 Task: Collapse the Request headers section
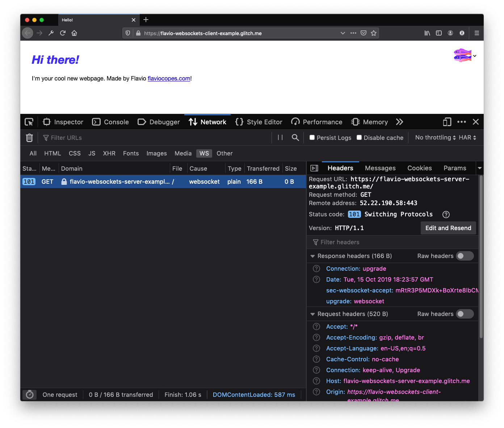[x=313, y=314]
